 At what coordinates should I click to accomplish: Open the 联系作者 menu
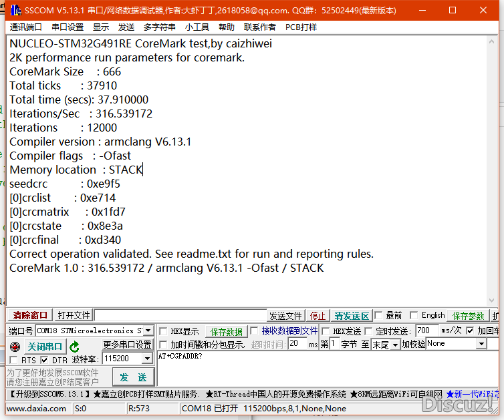[260, 27]
